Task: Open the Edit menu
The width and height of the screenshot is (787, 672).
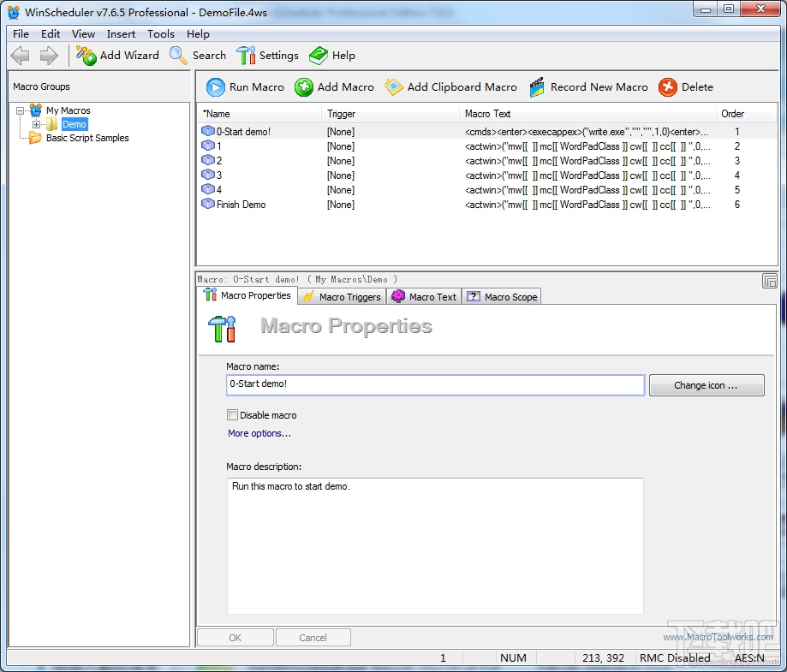Action: point(51,33)
